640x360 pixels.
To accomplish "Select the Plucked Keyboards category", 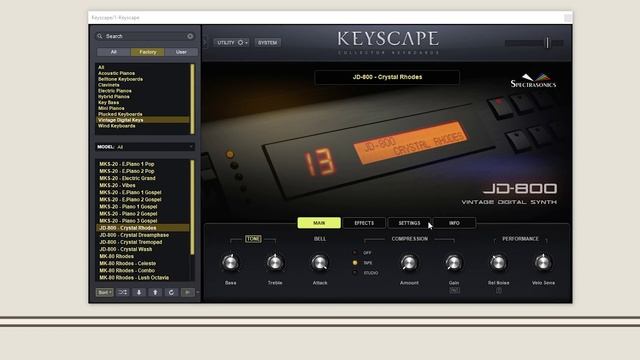I will tap(143, 114).
